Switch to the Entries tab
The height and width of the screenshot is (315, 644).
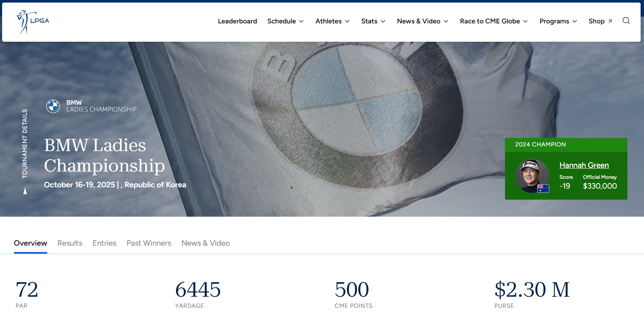(105, 243)
